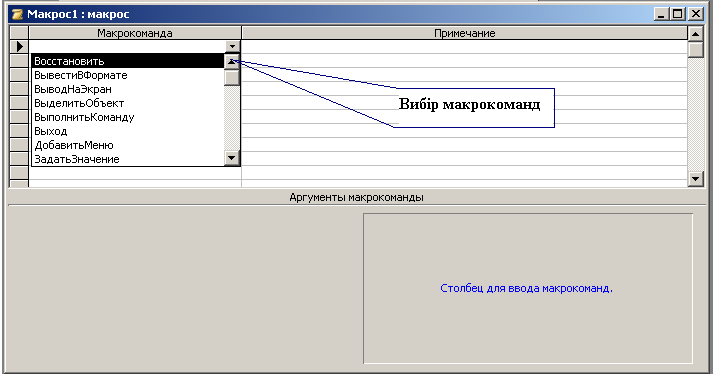The height and width of the screenshot is (374, 713).
Task: Click the Примечание column header
Action: [x=465, y=33]
